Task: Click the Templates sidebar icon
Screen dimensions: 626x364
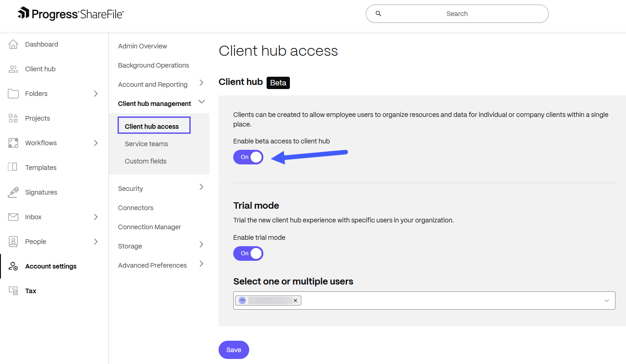Action: pyautogui.click(x=13, y=167)
